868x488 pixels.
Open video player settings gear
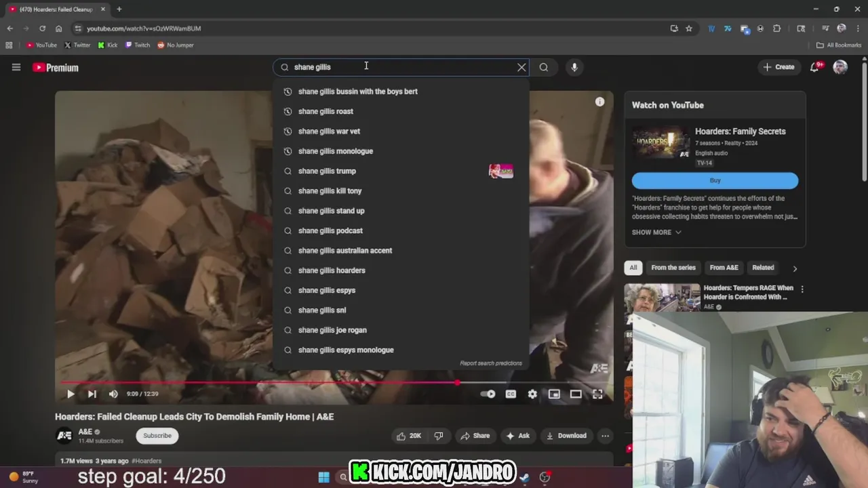532,394
